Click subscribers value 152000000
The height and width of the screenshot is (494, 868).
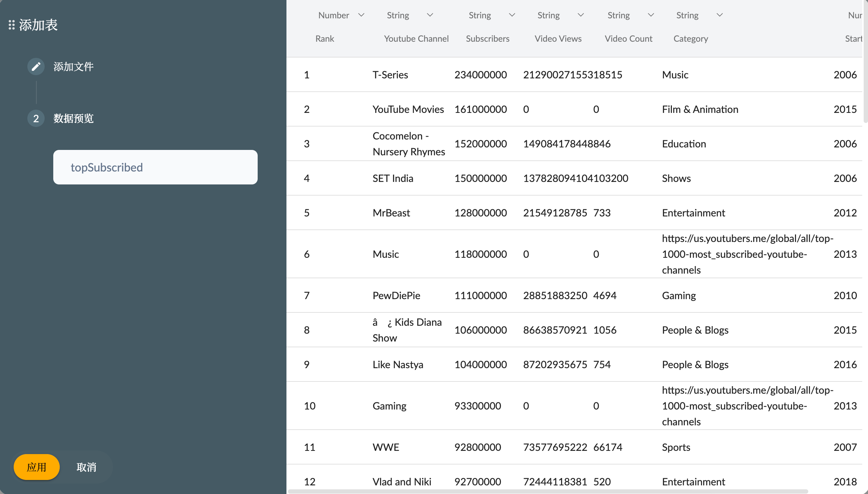(480, 143)
